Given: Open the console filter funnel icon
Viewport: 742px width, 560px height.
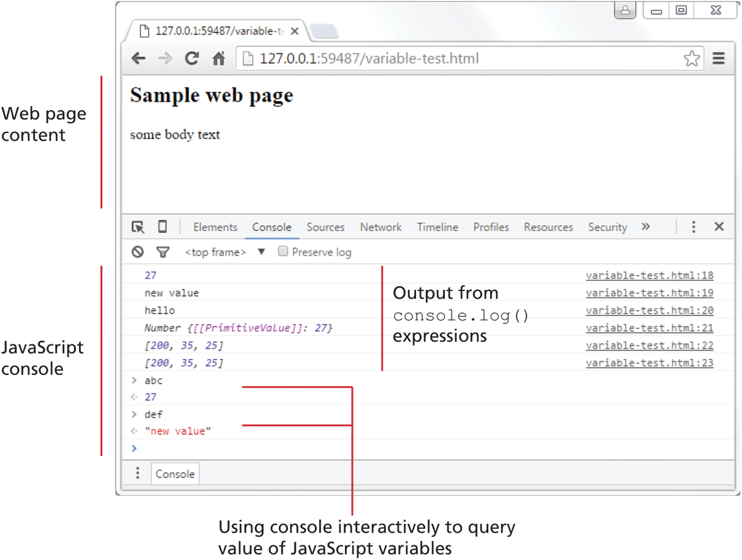Looking at the screenshot, I should (163, 252).
